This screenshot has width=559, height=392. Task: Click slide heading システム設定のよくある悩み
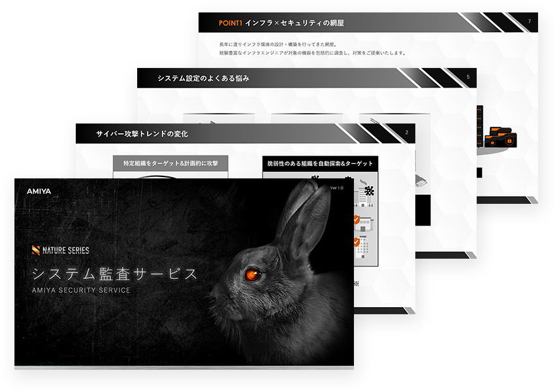203,78
